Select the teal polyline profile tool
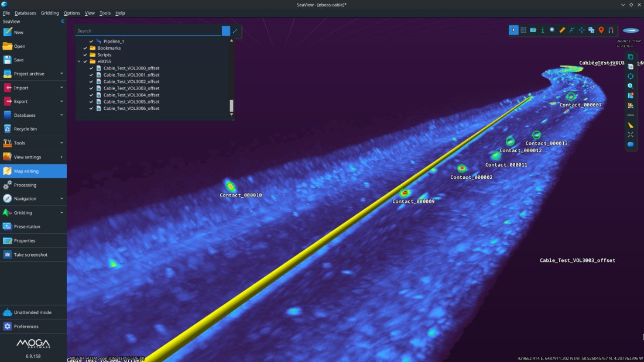Viewport: 644px width, 362px height. (x=572, y=30)
